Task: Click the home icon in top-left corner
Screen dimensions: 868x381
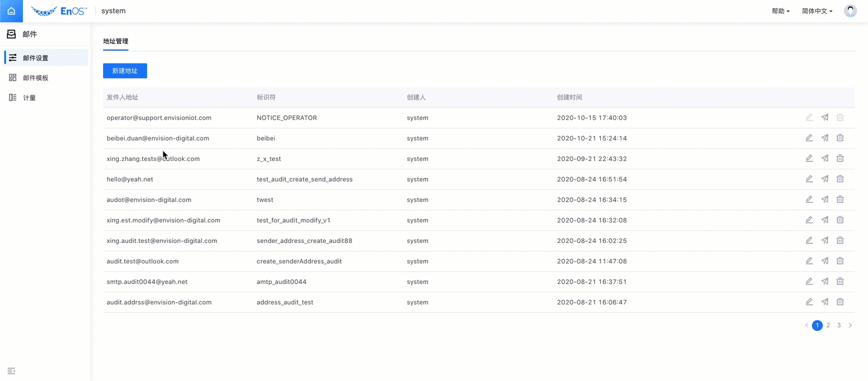Action: click(11, 11)
